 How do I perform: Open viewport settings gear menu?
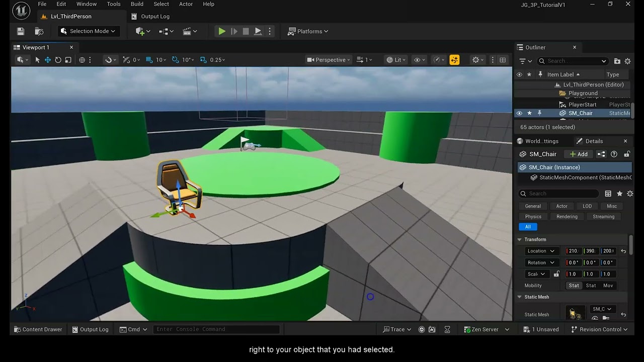click(478, 60)
